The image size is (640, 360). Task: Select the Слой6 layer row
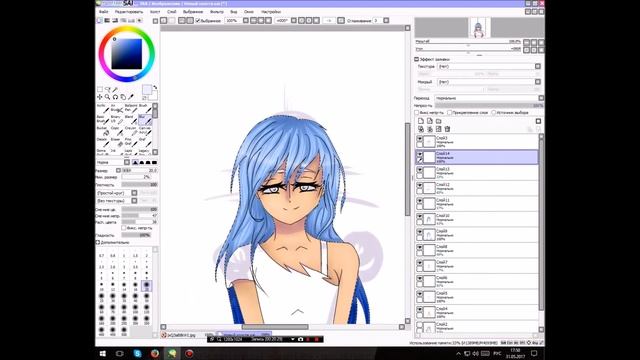(x=477, y=281)
